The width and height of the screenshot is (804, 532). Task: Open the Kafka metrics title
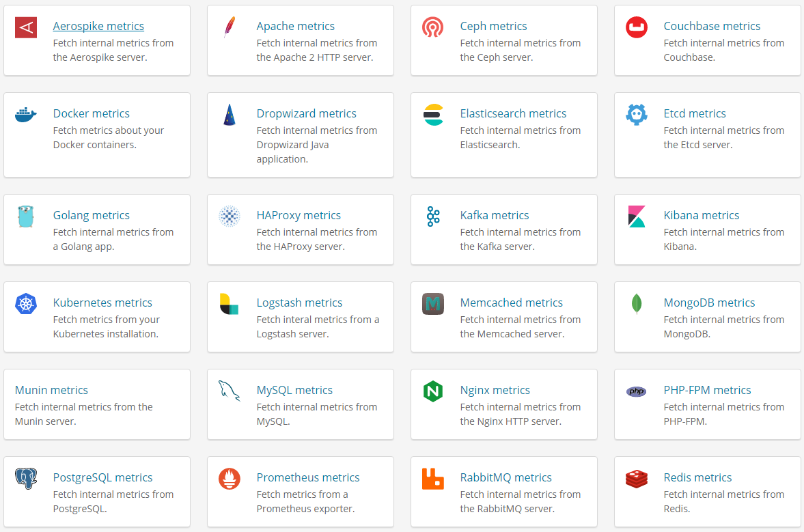495,215
